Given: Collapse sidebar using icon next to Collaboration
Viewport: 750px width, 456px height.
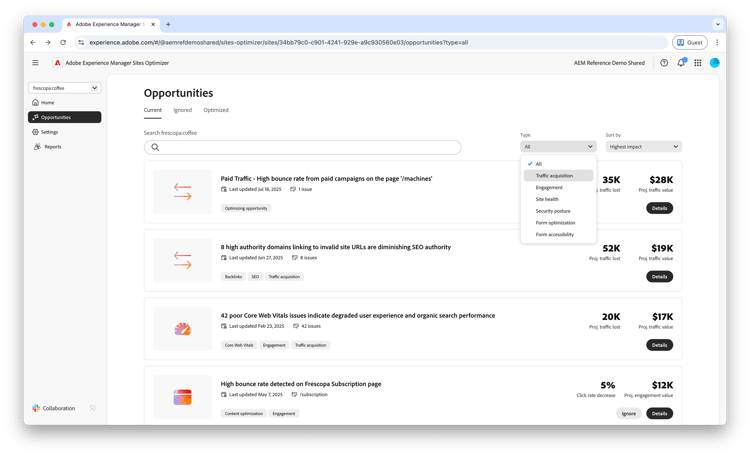Looking at the screenshot, I should point(92,408).
